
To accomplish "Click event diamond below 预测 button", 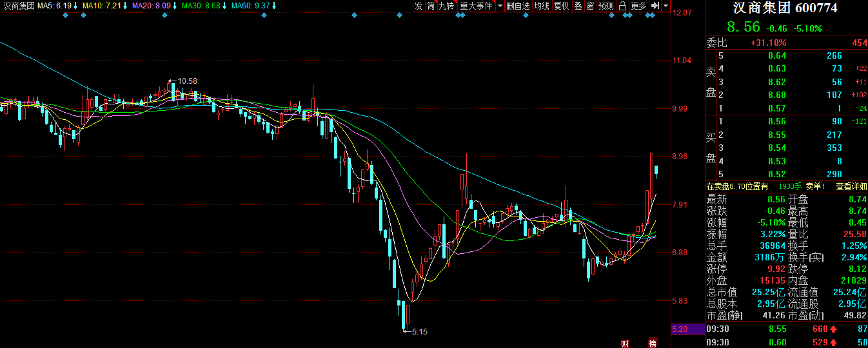I will tap(612, 15).
